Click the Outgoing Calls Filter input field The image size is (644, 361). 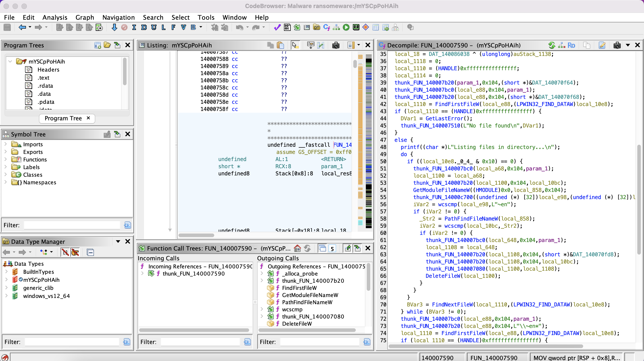pyautogui.click(x=320, y=342)
